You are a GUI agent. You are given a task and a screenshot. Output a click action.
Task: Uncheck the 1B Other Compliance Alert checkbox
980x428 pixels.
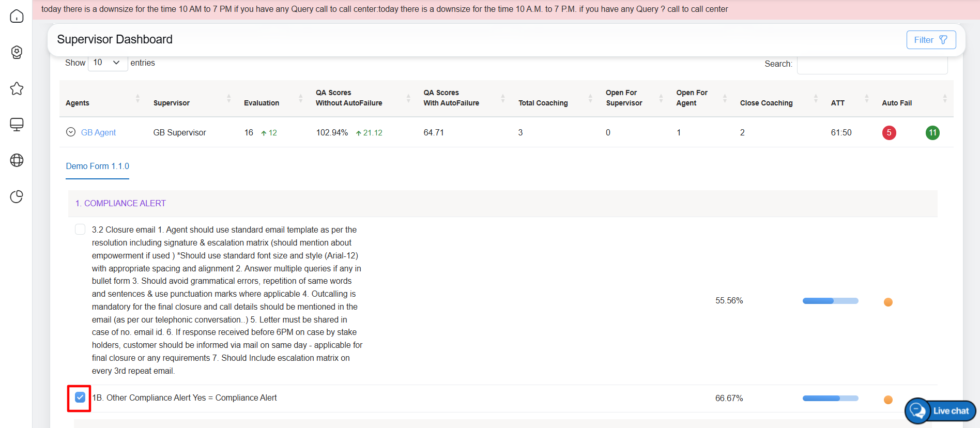(x=80, y=398)
